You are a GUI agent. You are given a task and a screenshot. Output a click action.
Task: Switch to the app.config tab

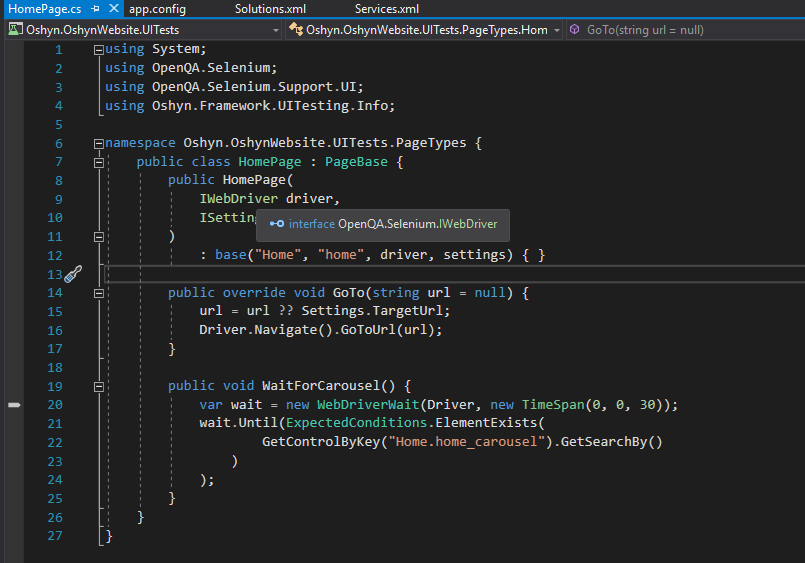click(158, 9)
